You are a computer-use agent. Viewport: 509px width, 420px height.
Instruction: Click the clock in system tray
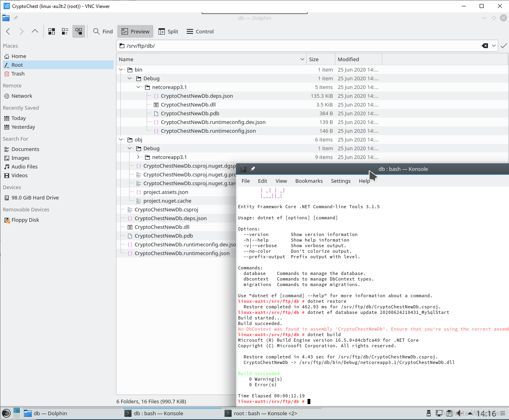point(486,414)
